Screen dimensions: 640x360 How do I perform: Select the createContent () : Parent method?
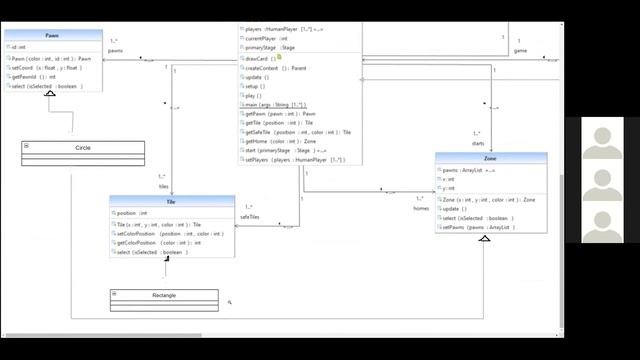tap(273, 68)
